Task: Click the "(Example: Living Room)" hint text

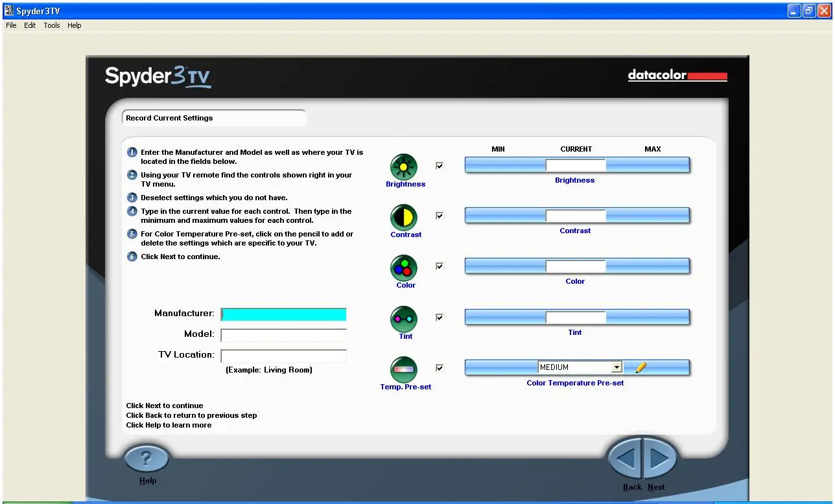Action: [x=269, y=370]
